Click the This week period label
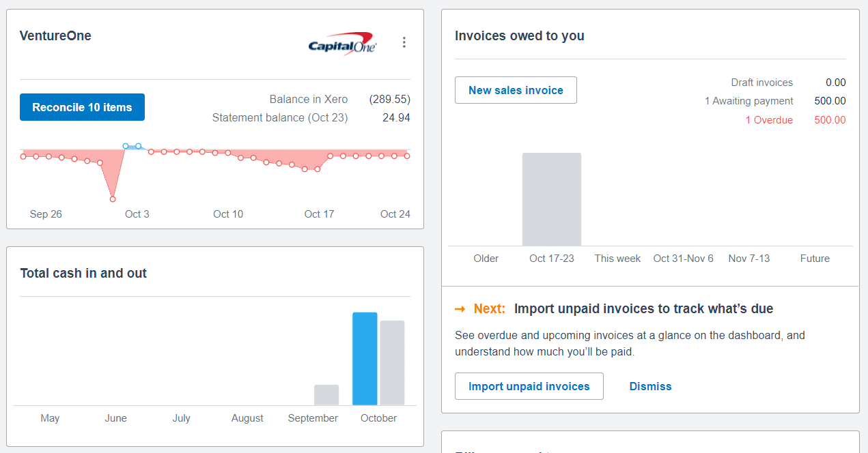Viewport: 868px width, 453px height. tap(617, 259)
